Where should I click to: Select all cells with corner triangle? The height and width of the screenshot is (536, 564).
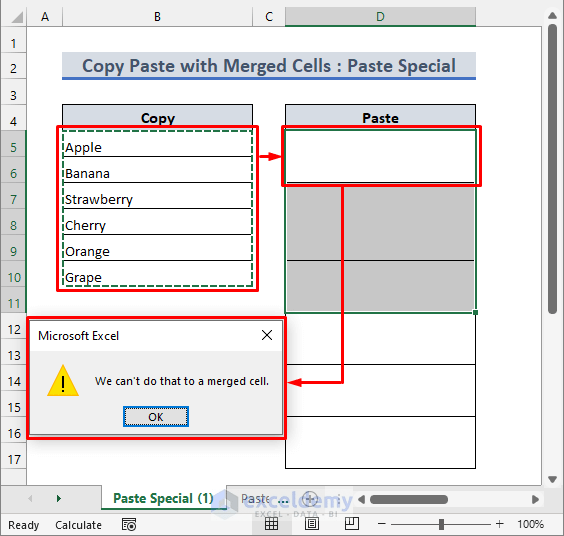click(x=17, y=17)
